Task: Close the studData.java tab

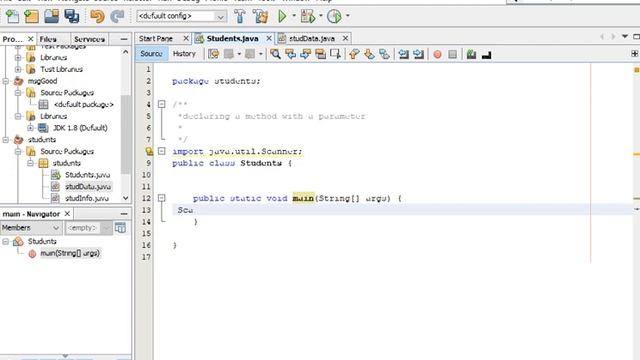Action: 345,38
